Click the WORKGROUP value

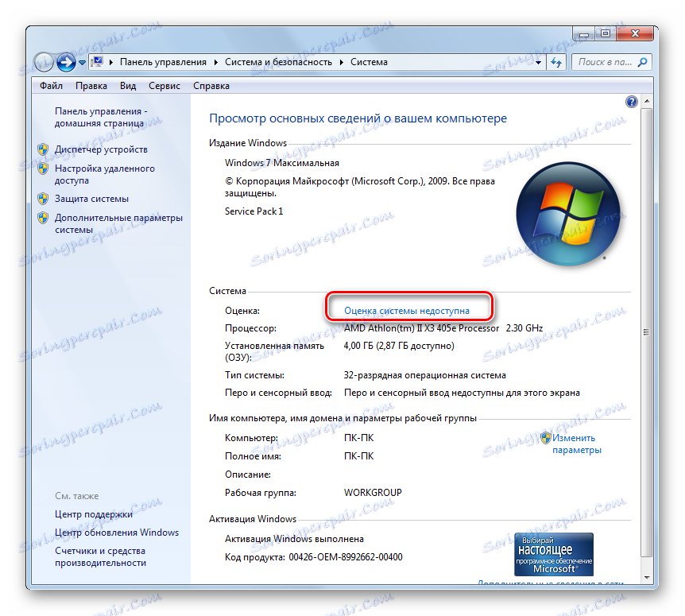pyautogui.click(x=373, y=493)
